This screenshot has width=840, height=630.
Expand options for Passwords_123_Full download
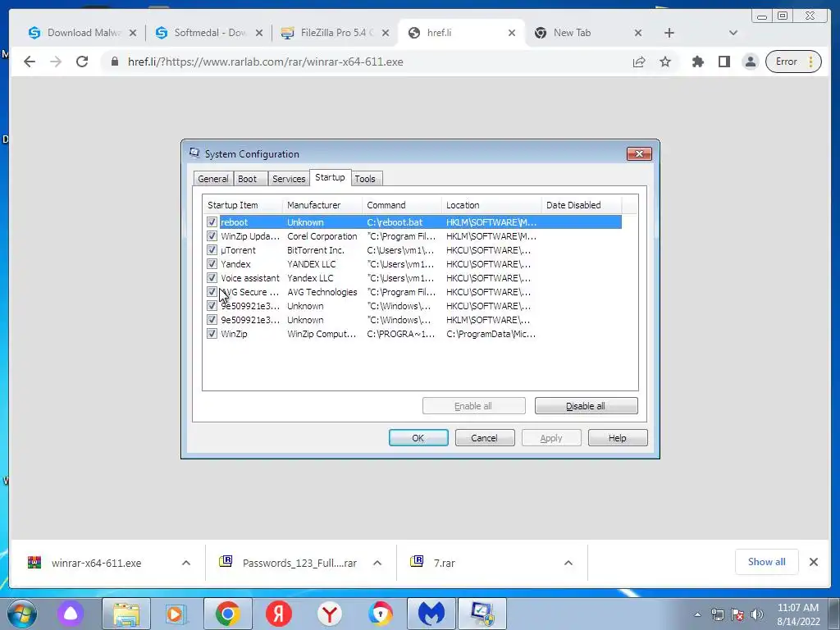[x=377, y=563]
